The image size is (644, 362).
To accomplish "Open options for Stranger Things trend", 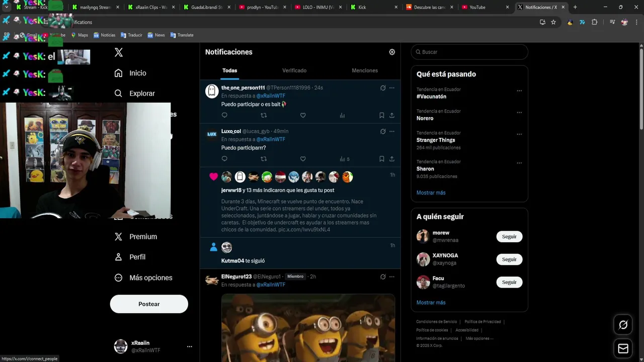I will tap(519, 134).
